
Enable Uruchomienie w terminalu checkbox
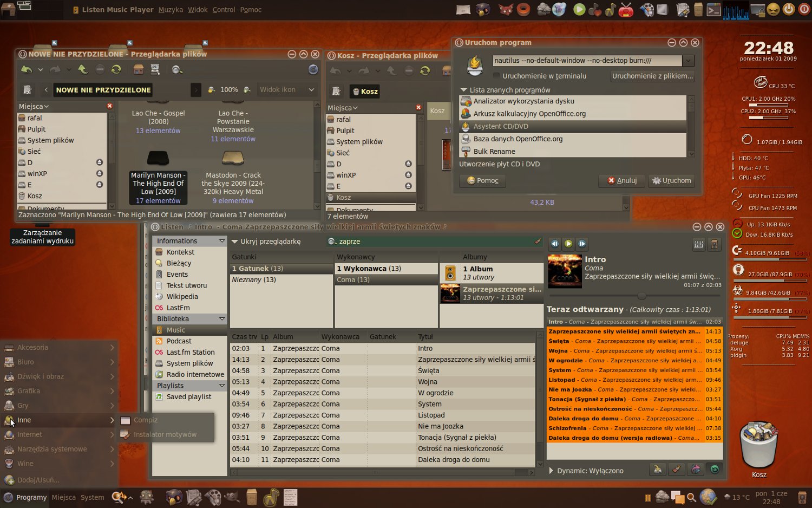496,76
